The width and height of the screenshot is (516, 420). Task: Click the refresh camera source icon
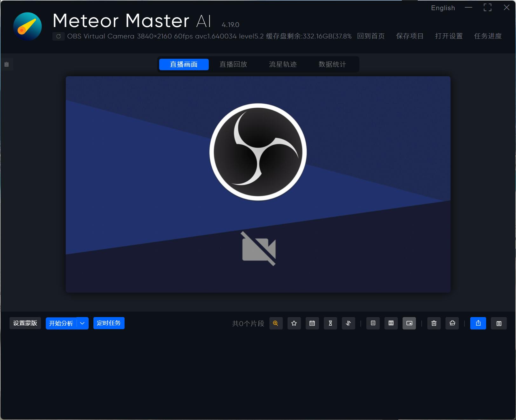click(58, 36)
